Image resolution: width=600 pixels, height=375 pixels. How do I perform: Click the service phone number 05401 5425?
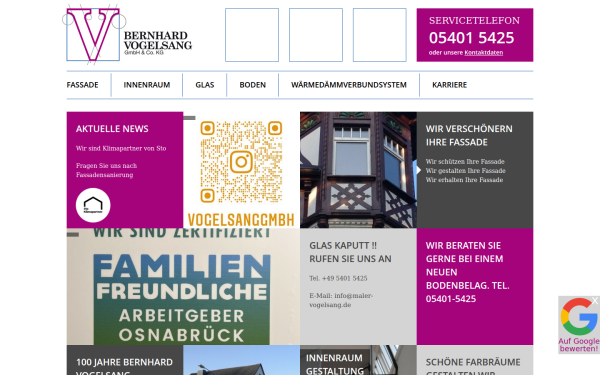tap(471, 38)
